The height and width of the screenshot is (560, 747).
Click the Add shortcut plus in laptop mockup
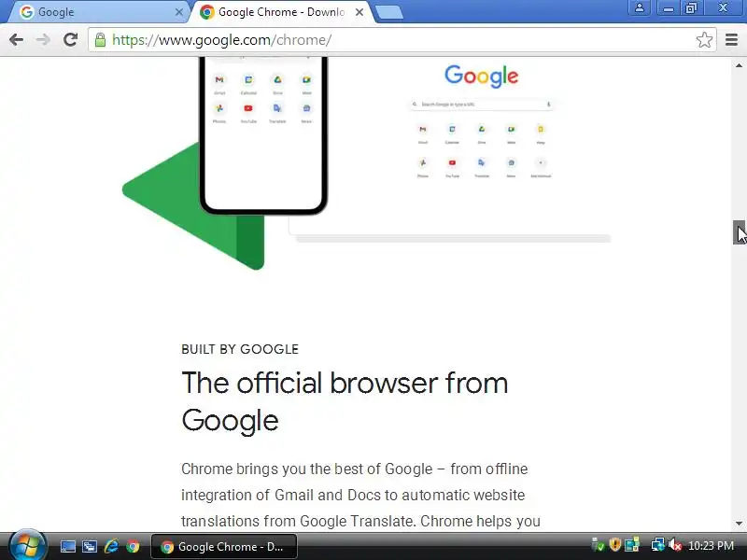[x=541, y=162]
